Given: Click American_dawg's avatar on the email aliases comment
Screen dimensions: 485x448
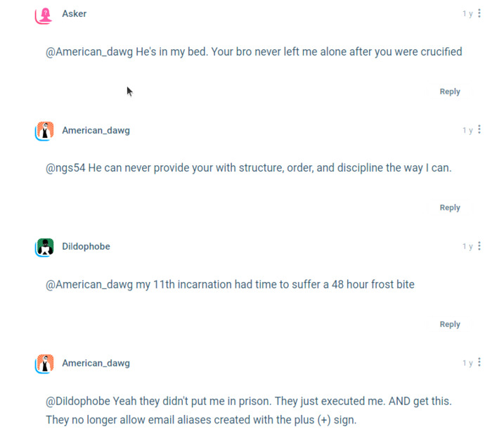Looking at the screenshot, I should 44,364.
